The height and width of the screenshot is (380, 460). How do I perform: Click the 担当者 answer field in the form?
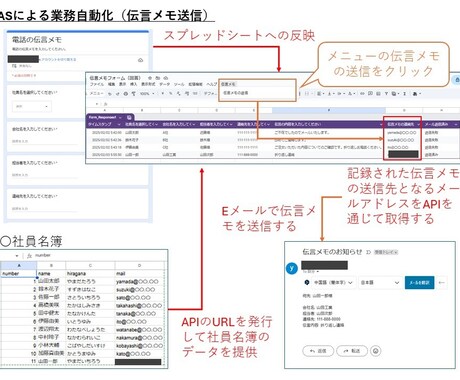point(45,175)
